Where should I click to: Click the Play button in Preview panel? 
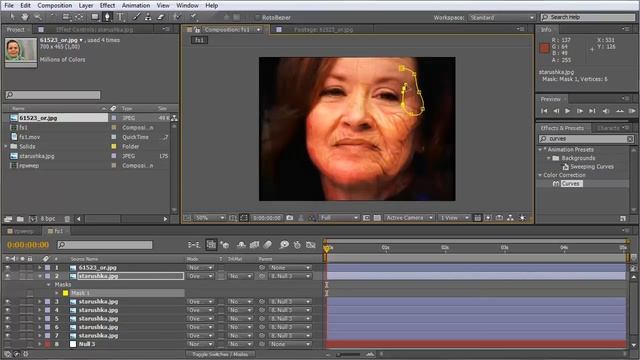[567, 111]
